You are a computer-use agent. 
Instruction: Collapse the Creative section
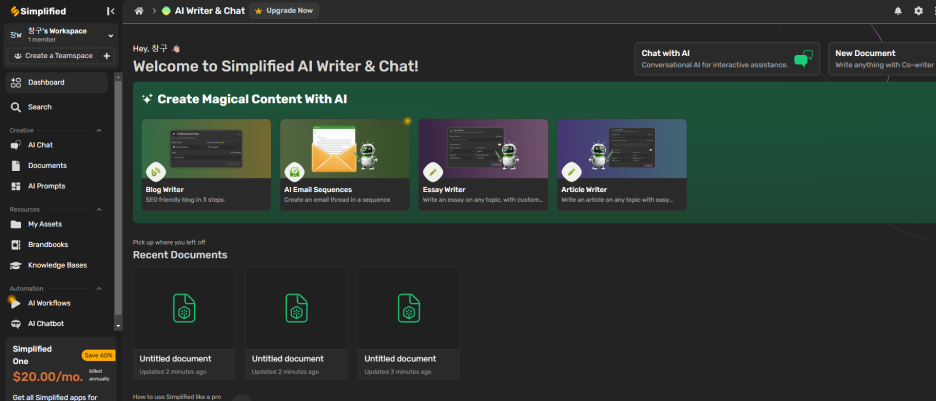click(99, 130)
